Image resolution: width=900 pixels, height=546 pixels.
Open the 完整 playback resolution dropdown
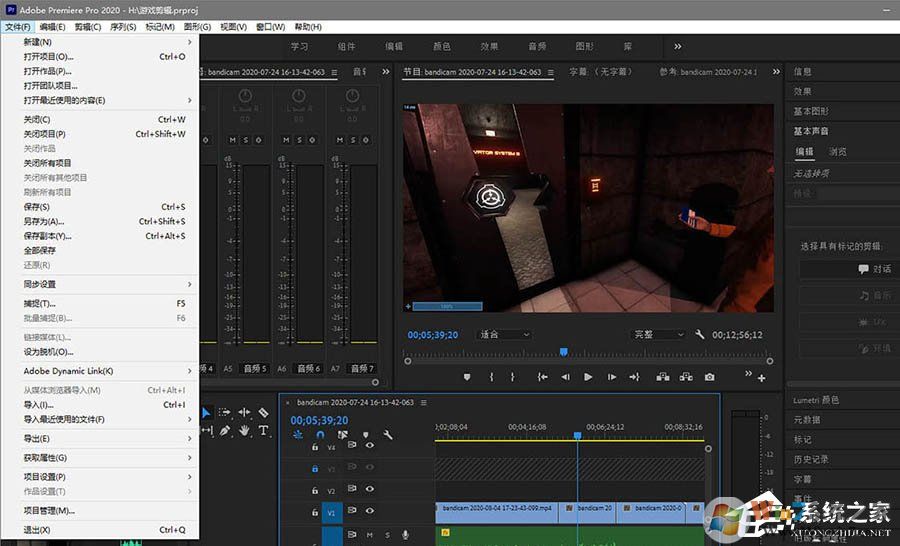[x=658, y=335]
